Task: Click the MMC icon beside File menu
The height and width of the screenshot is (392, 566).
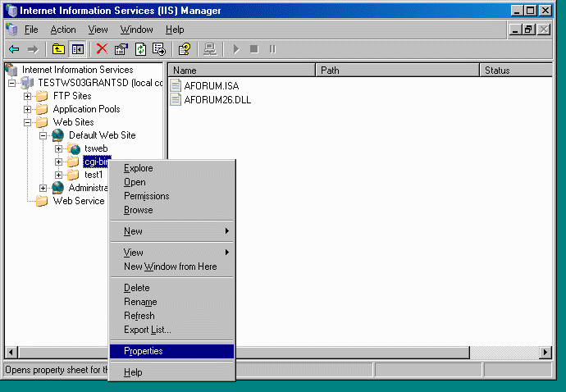Action: 11,30
